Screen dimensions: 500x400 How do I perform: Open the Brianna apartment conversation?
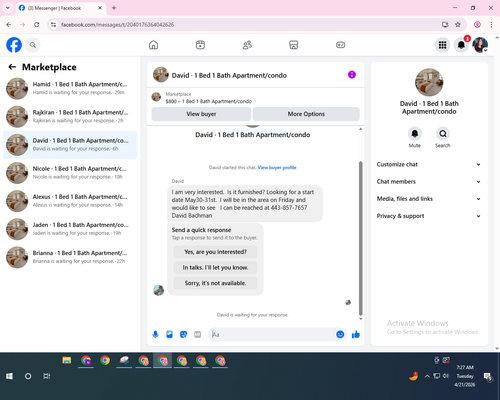70,257
